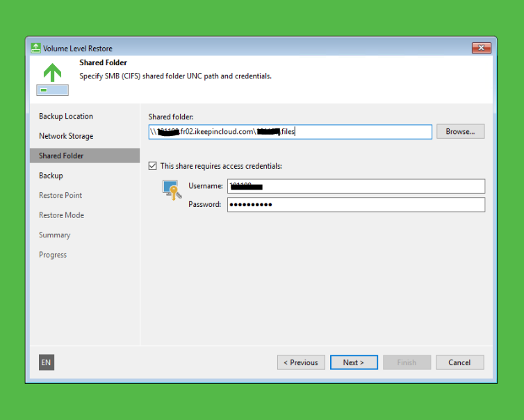Cancel the restore wizard

460,362
